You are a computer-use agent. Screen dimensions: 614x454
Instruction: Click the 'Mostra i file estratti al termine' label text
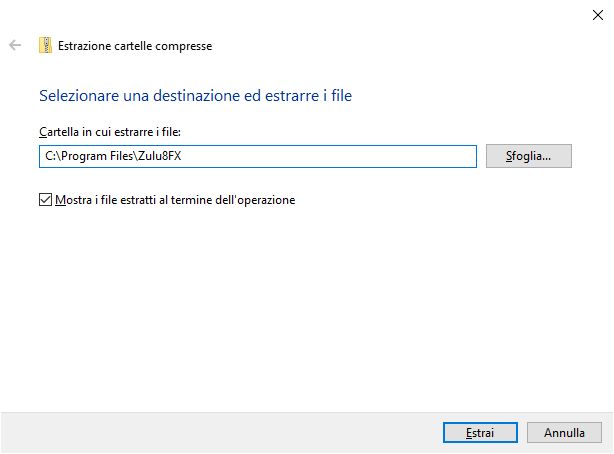(x=175, y=199)
